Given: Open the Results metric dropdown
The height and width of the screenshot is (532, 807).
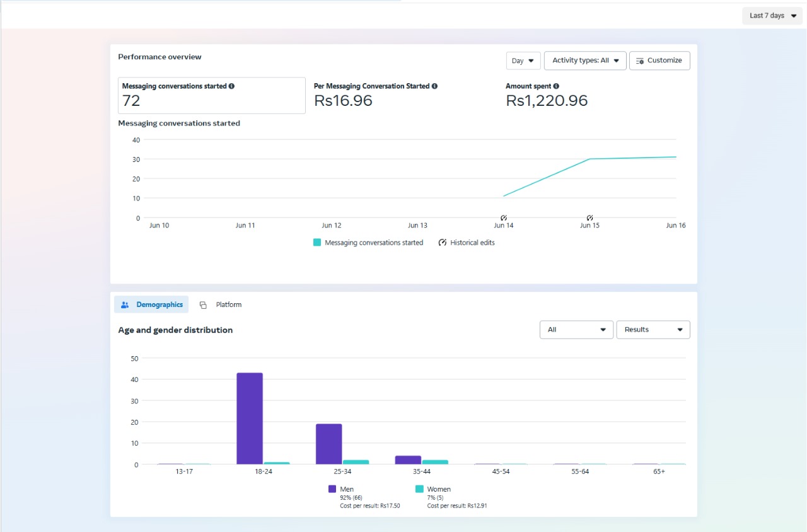Looking at the screenshot, I should tap(653, 330).
